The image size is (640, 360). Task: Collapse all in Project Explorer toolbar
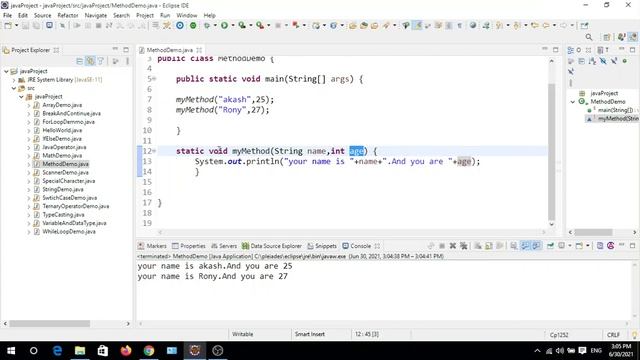coord(79,61)
